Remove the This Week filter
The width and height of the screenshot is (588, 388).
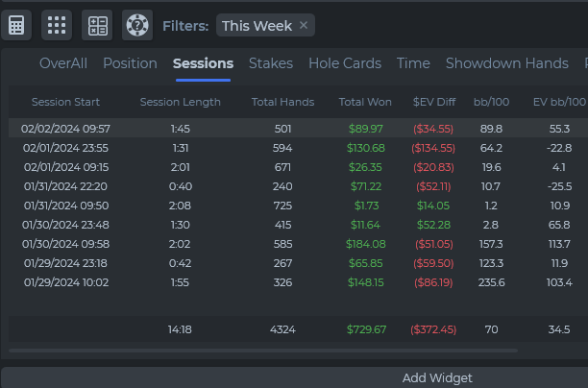click(304, 26)
